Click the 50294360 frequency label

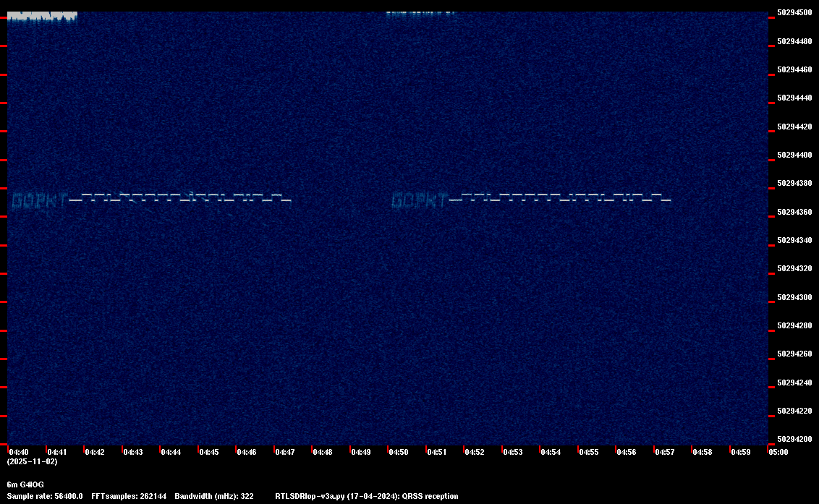pyautogui.click(x=794, y=212)
